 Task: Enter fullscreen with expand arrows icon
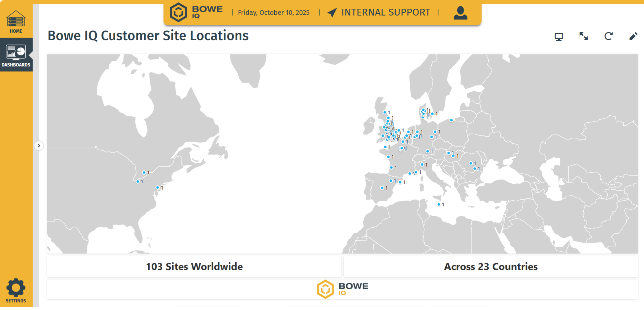(583, 36)
